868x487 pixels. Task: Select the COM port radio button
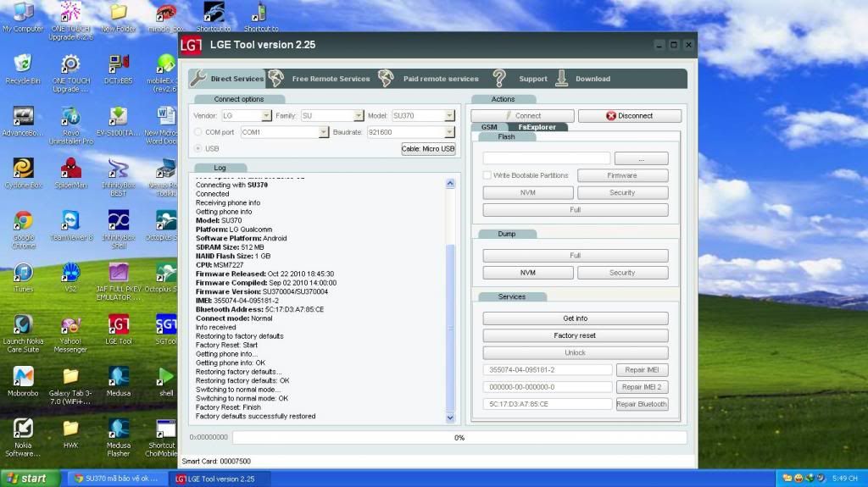click(x=198, y=132)
